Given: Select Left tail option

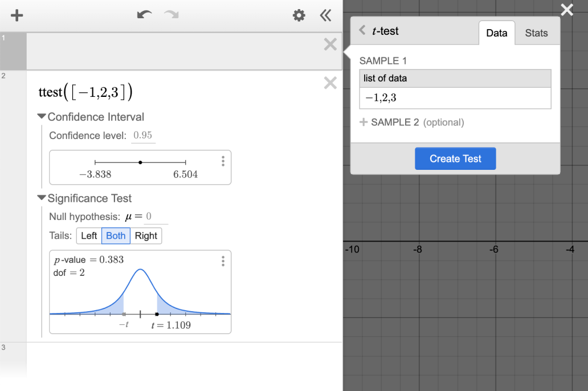Looking at the screenshot, I should point(89,236).
